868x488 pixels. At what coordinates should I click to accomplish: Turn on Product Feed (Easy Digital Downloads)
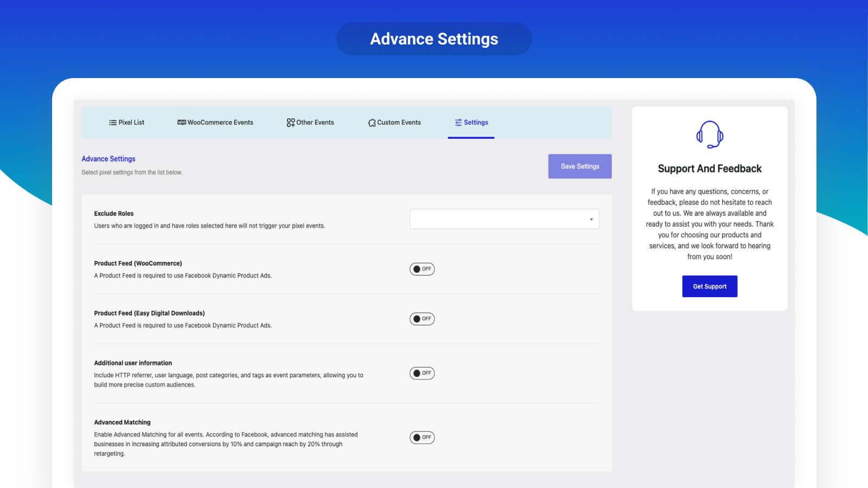pyautogui.click(x=422, y=319)
